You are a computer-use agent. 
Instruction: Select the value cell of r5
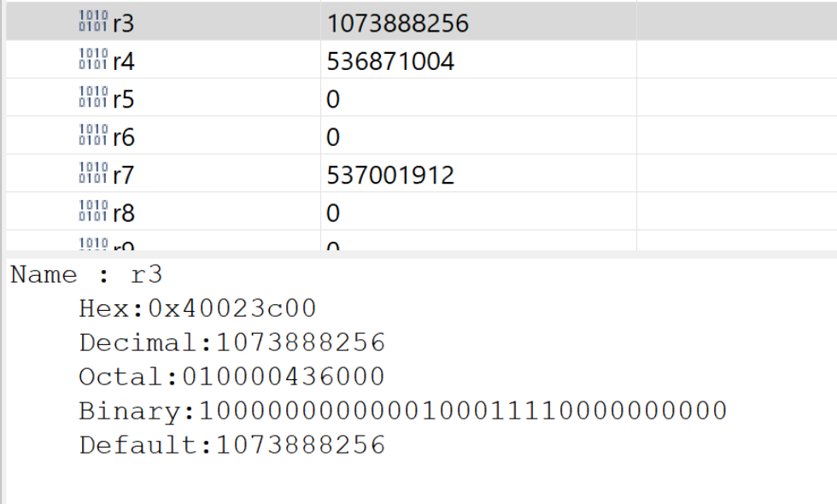333,100
